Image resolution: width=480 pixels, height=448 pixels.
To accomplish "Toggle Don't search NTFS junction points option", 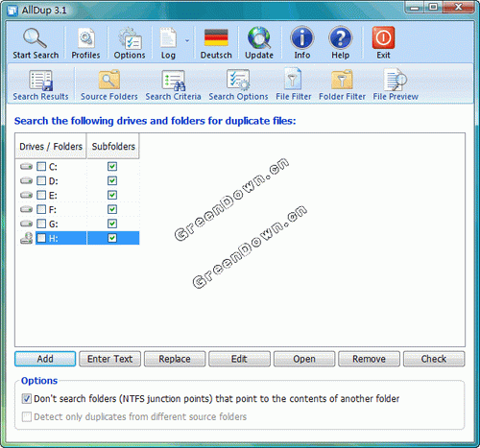I will point(27,399).
